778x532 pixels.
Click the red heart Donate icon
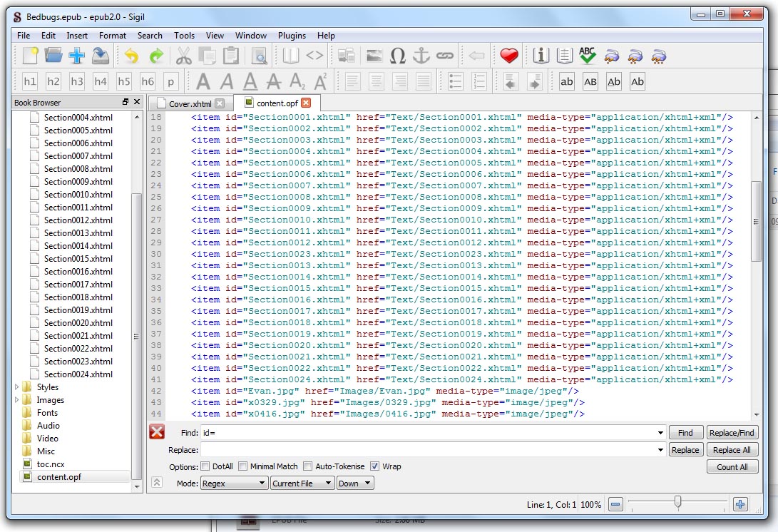(508, 56)
